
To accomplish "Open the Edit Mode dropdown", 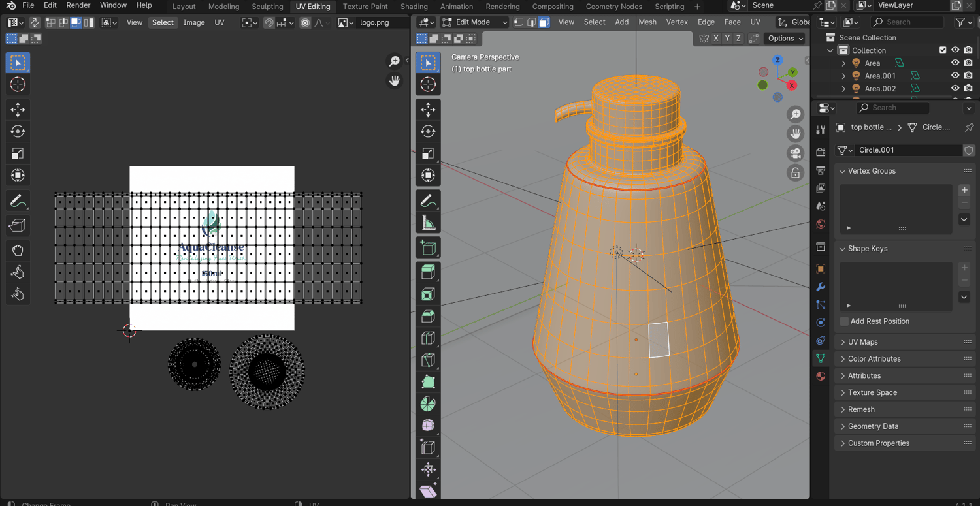I will click(x=475, y=22).
